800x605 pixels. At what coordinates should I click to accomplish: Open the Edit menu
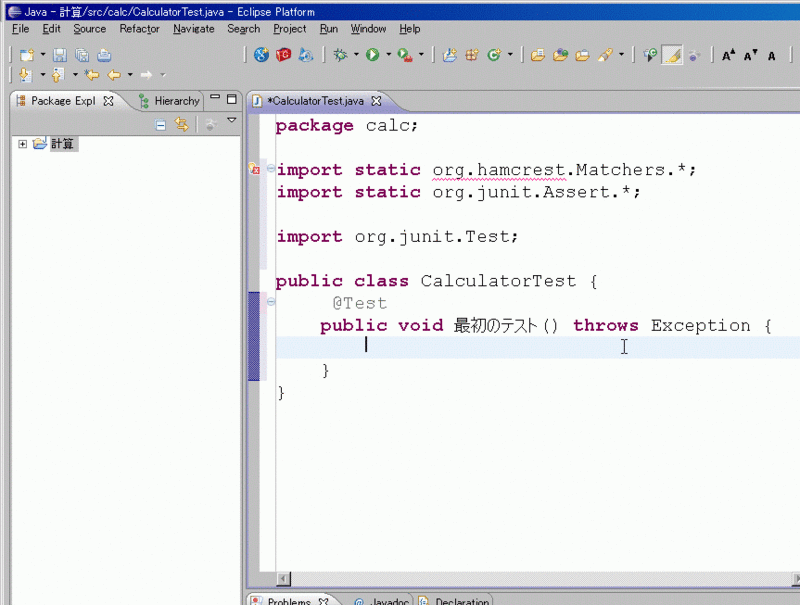pyautogui.click(x=51, y=29)
